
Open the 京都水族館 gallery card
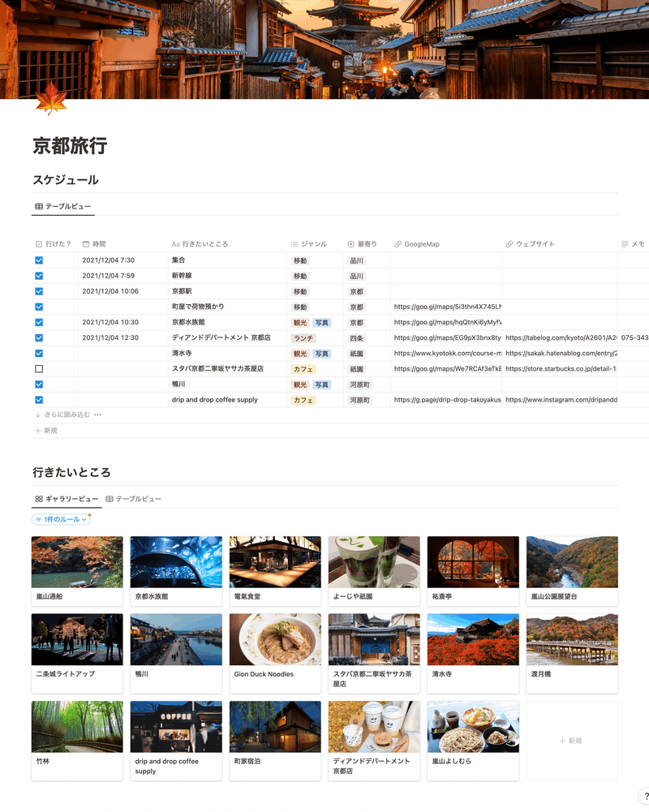tap(176, 571)
